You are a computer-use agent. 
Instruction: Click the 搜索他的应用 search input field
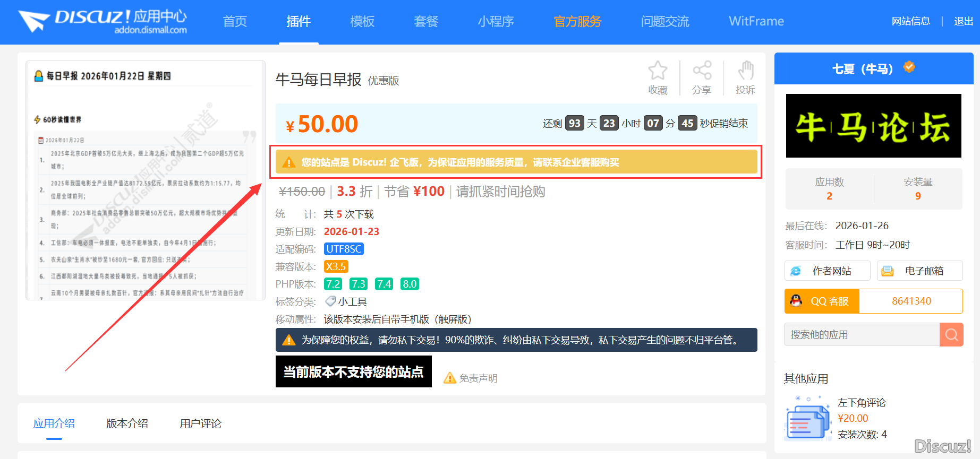861,335
